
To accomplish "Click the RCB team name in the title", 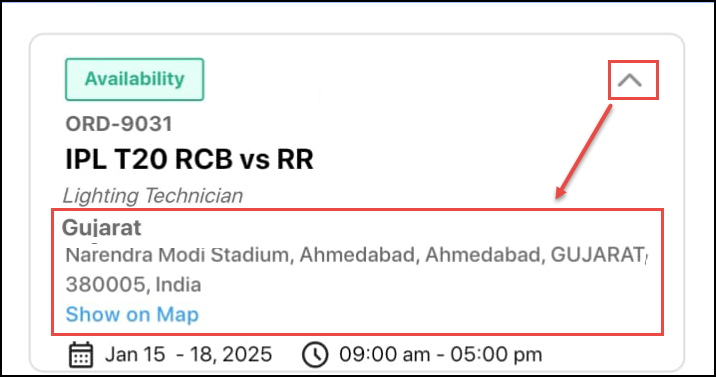I will [204, 159].
